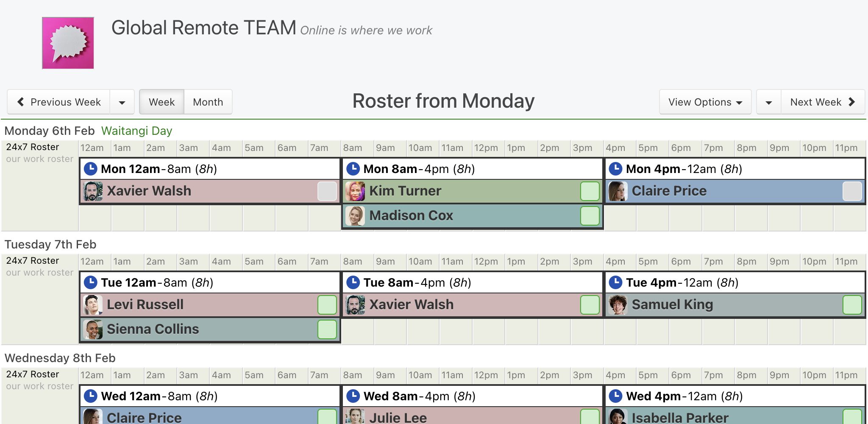Click Samuel King's avatar photo
The width and height of the screenshot is (868, 424).
click(618, 305)
